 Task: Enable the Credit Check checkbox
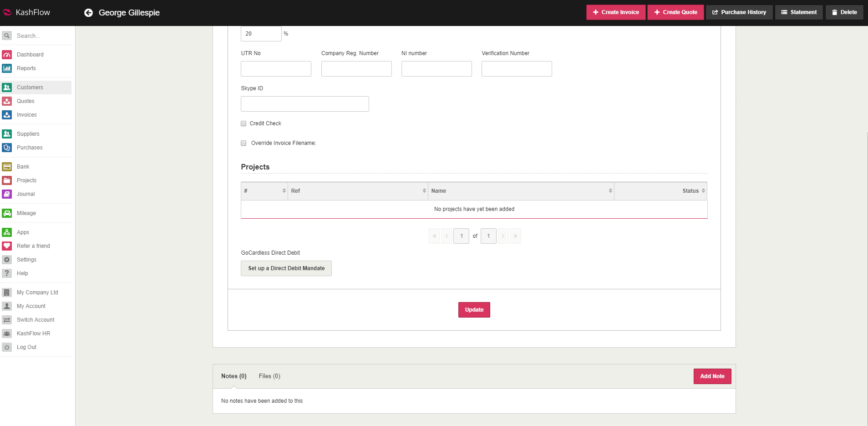click(x=244, y=123)
